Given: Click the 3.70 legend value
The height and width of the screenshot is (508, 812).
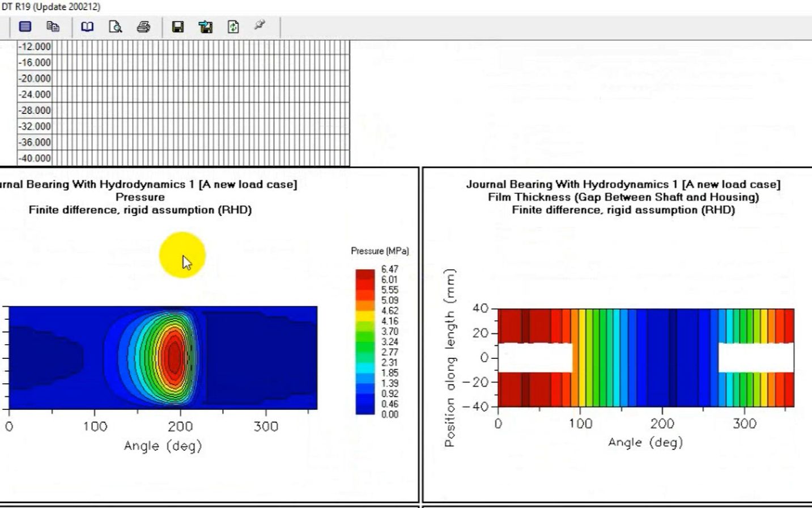Looking at the screenshot, I should (390, 332).
